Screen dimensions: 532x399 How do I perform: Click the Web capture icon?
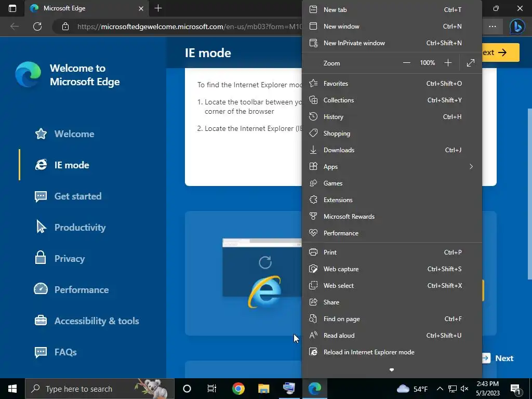coord(313,269)
